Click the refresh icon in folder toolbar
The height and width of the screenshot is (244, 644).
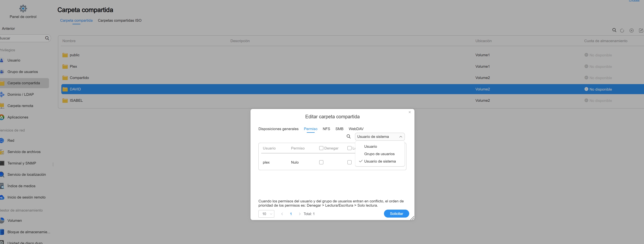[622, 30]
